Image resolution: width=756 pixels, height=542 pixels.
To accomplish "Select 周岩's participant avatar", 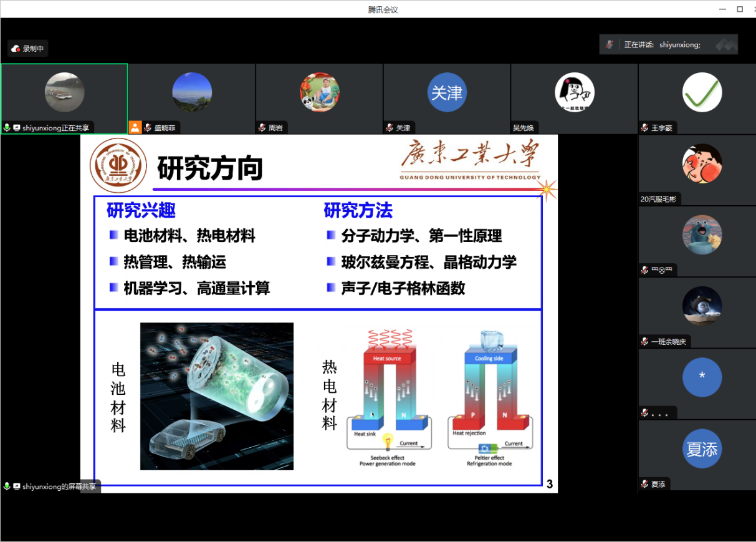I will point(319,92).
